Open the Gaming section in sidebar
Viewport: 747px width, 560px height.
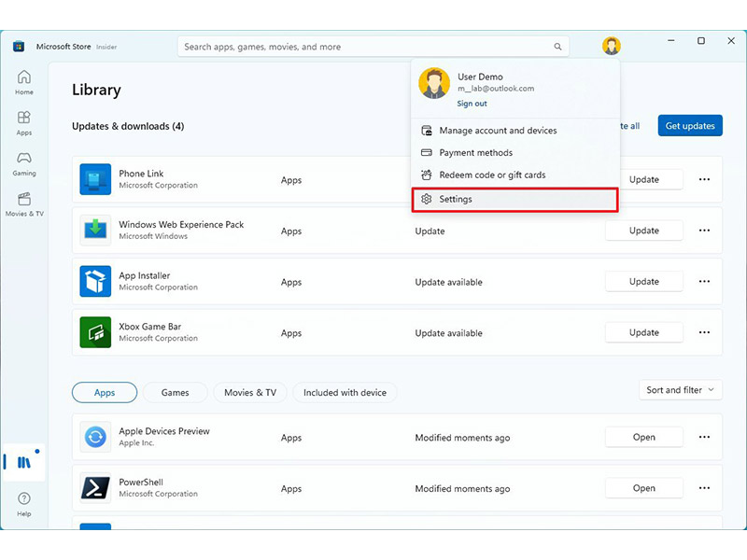coord(24,164)
